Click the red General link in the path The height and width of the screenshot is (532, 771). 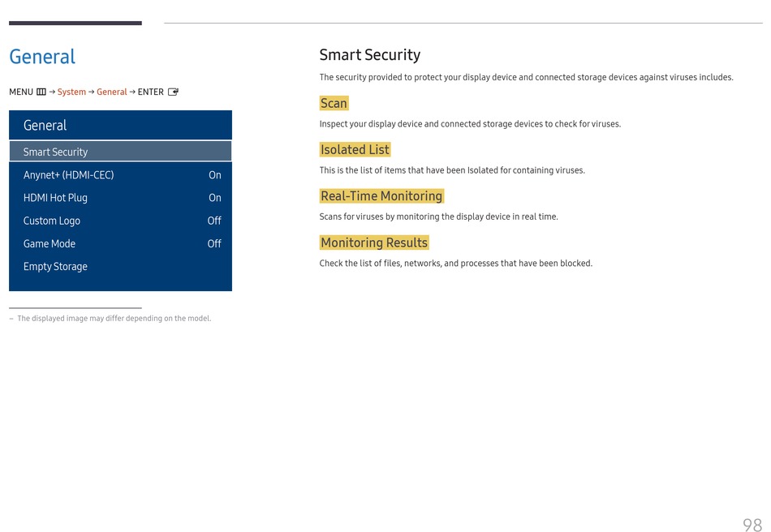point(111,92)
